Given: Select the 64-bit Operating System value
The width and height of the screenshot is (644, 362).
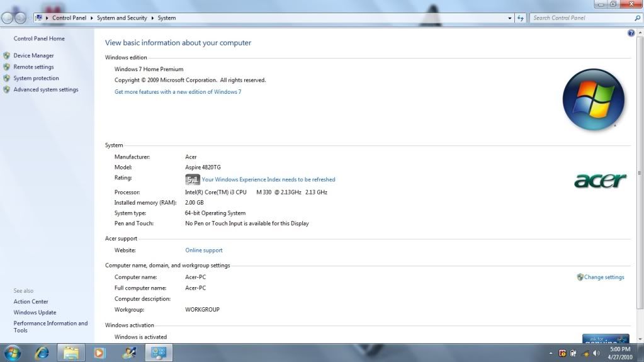Looking at the screenshot, I should click(215, 213).
